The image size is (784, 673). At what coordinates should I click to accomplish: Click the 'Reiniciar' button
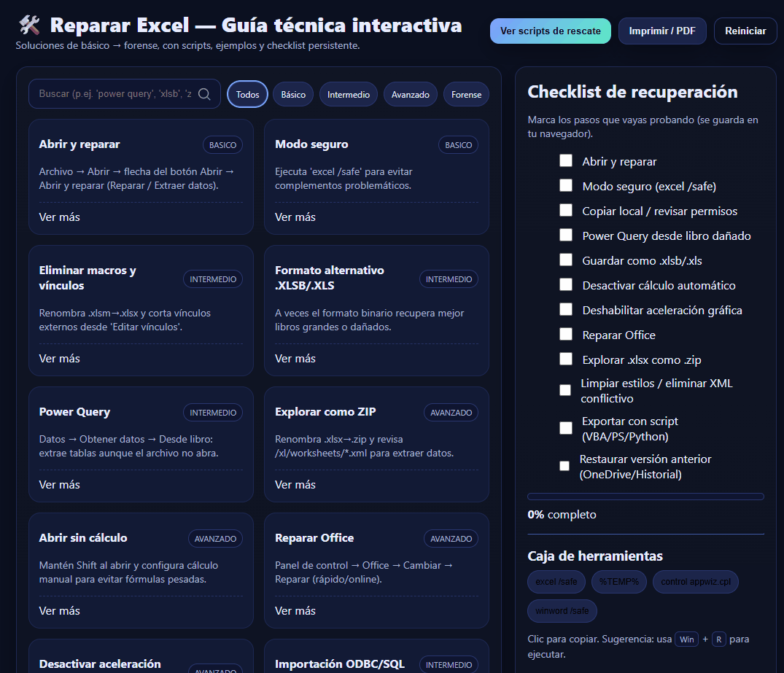(x=745, y=31)
